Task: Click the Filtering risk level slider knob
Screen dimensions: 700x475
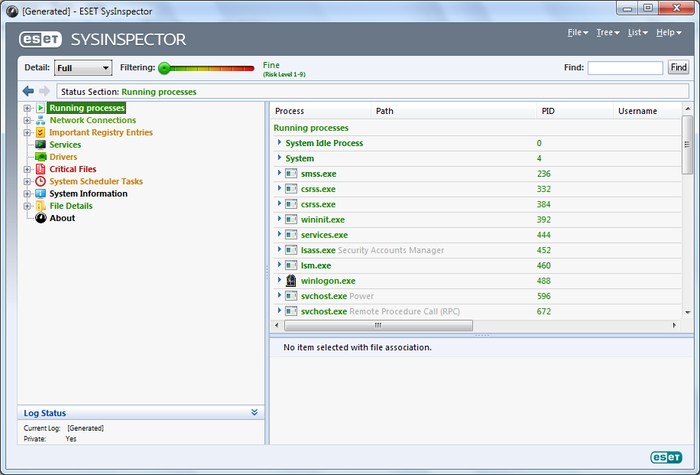Action: (164, 68)
